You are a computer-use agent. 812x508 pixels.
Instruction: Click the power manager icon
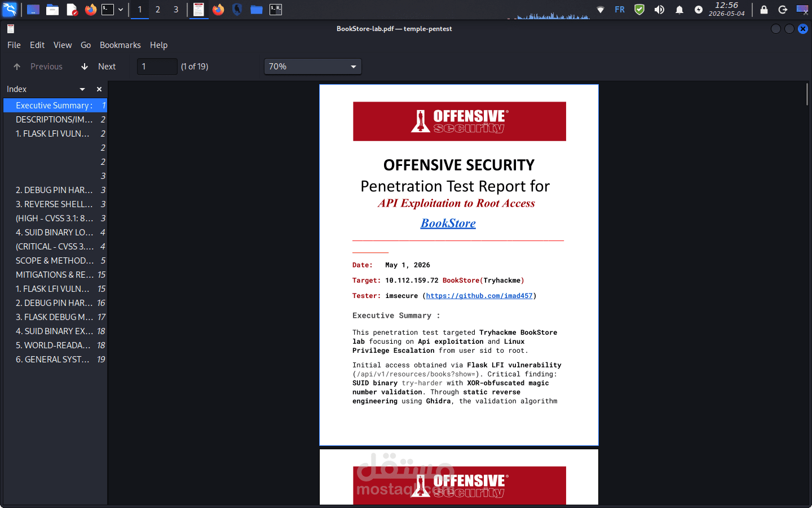pyautogui.click(x=699, y=10)
